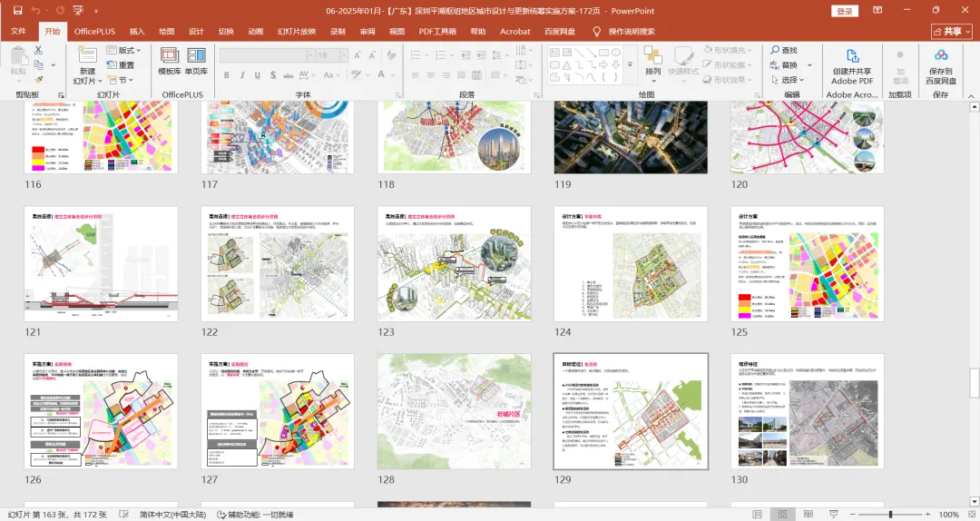Switch to Normal view in status bar
980x521 pixels.
tap(757, 514)
